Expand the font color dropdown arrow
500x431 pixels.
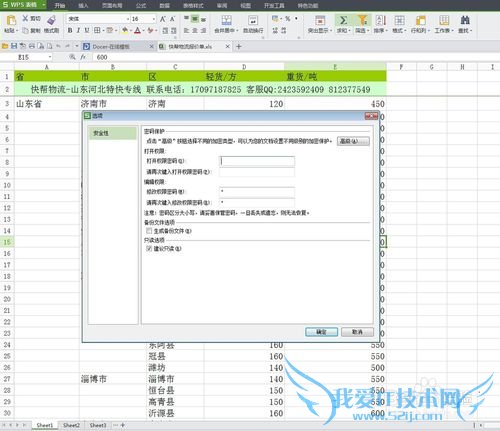(143, 31)
